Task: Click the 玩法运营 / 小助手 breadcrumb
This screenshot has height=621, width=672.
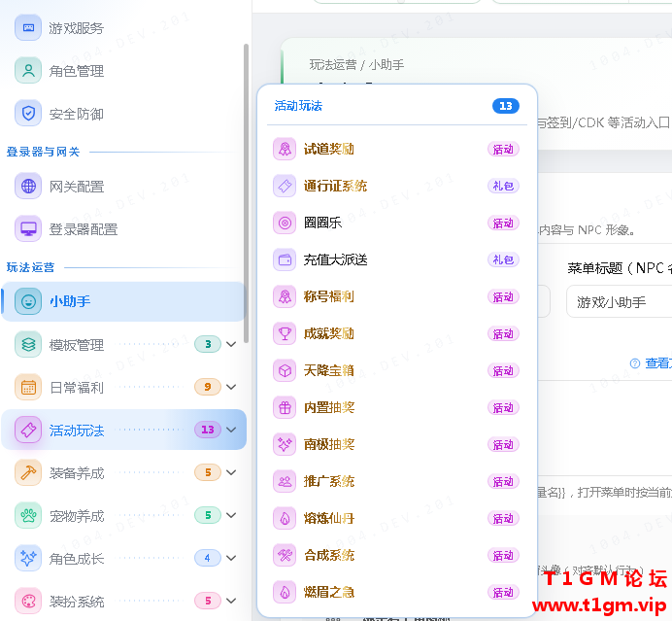Action: coord(356,65)
